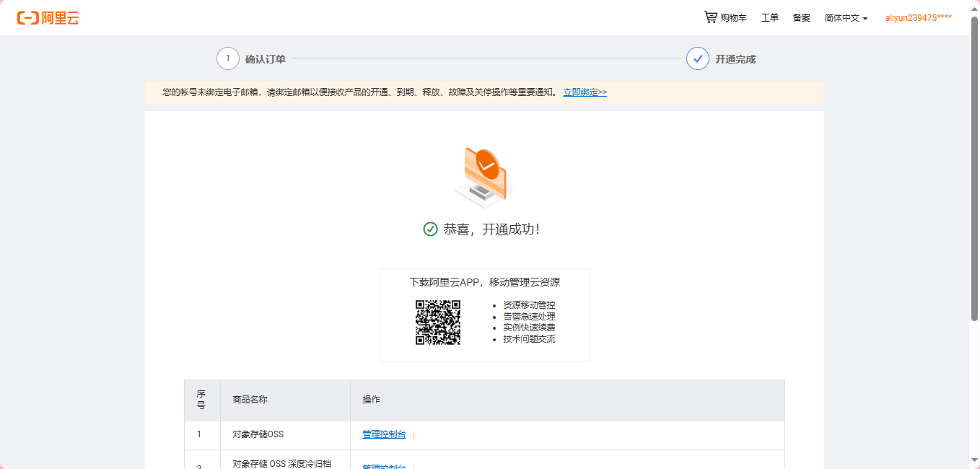Open the shopping cart icon
The image size is (980, 469).
tap(711, 17)
